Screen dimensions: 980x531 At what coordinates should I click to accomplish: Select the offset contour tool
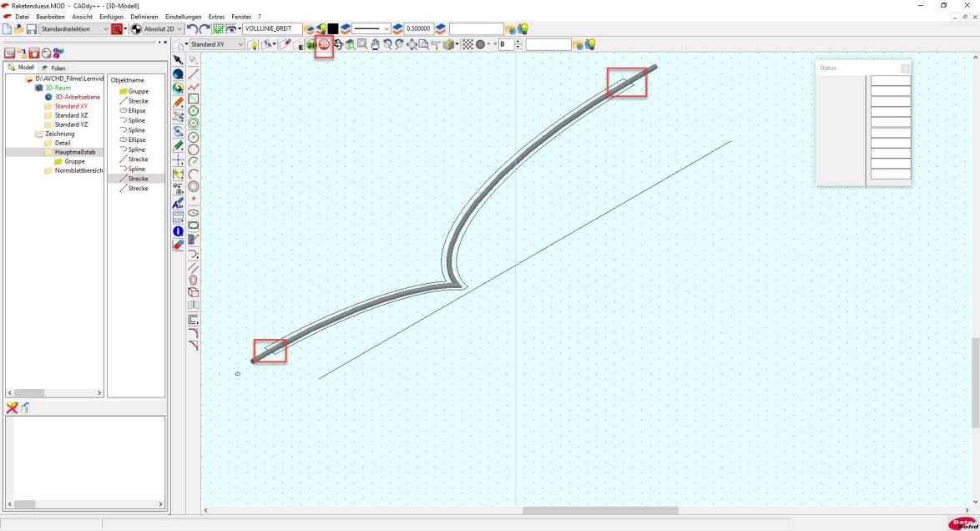194,320
